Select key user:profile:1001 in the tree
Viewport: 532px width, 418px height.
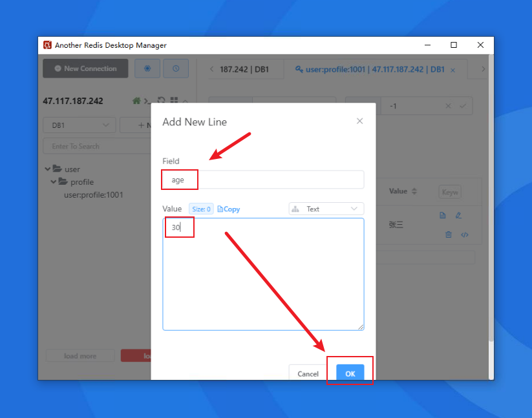click(93, 195)
